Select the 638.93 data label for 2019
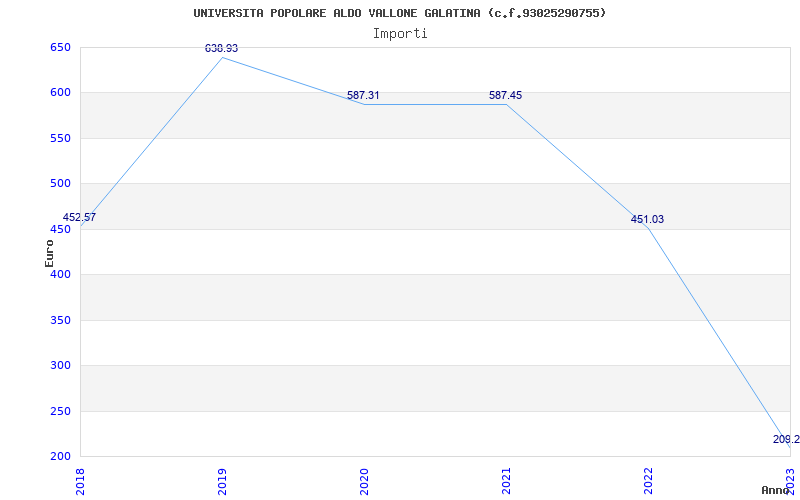Screen dimensions: 800x500 tap(221, 48)
